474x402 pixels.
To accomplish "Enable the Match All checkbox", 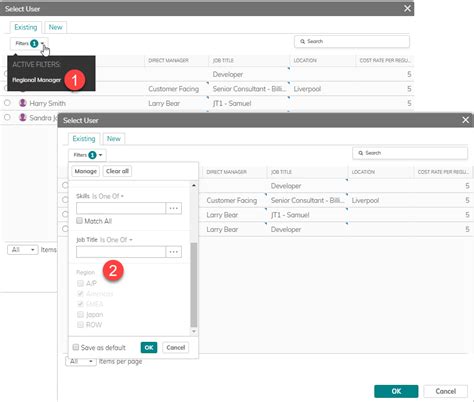I will coord(79,221).
